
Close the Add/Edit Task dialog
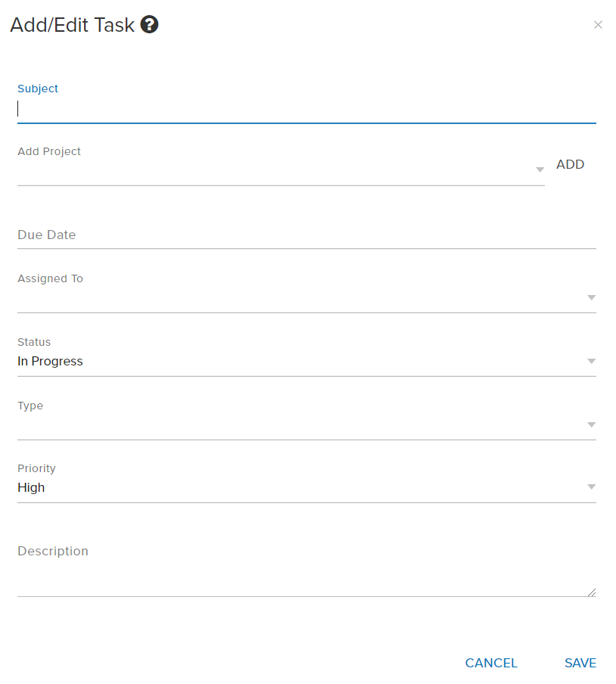(598, 25)
